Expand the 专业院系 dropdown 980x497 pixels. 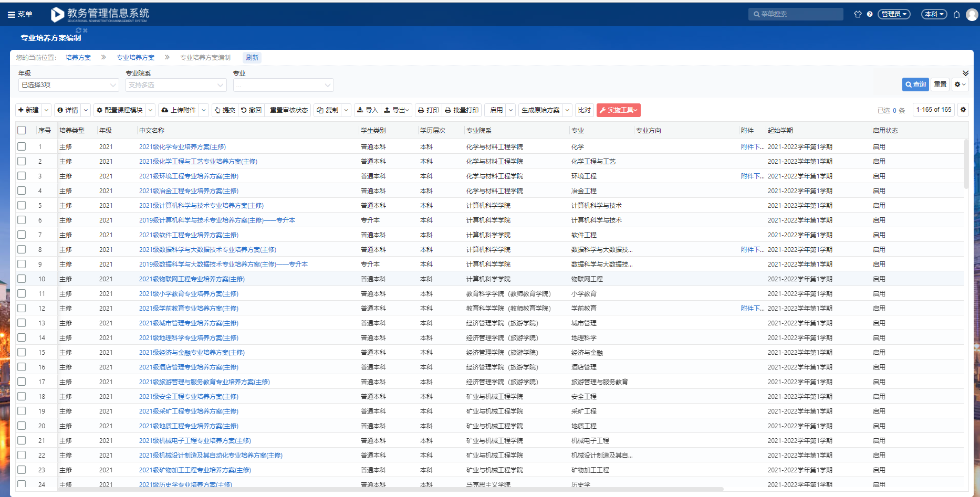pos(175,85)
